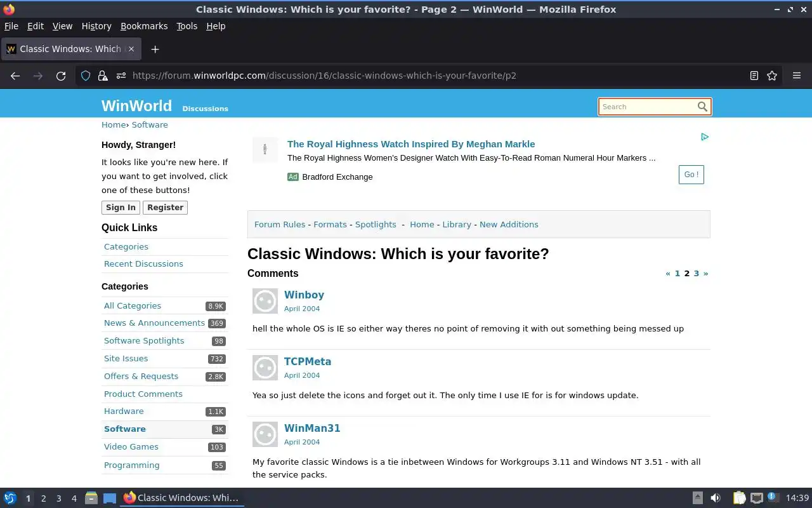812x508 pixels.
Task: Open the site permissions icon in the address bar
Action: (x=121, y=76)
